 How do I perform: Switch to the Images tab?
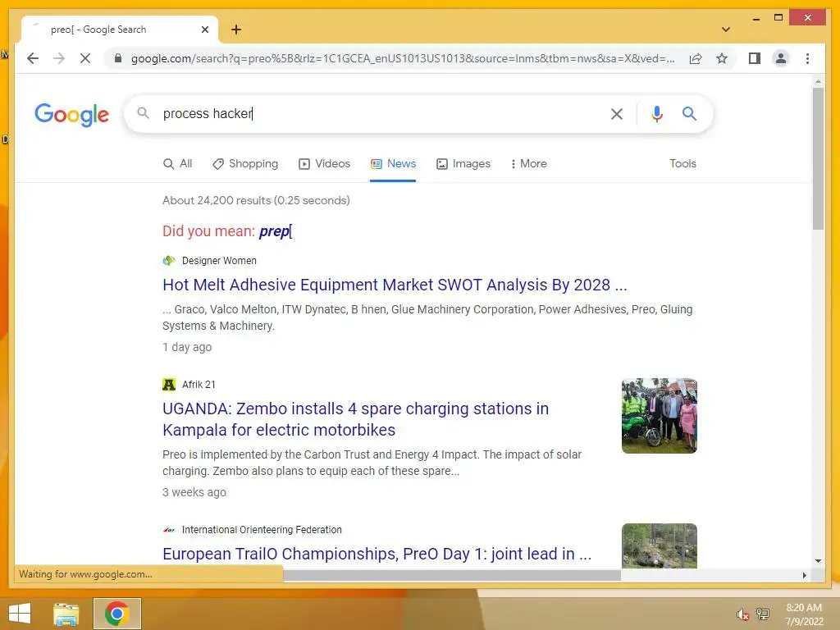click(x=463, y=164)
